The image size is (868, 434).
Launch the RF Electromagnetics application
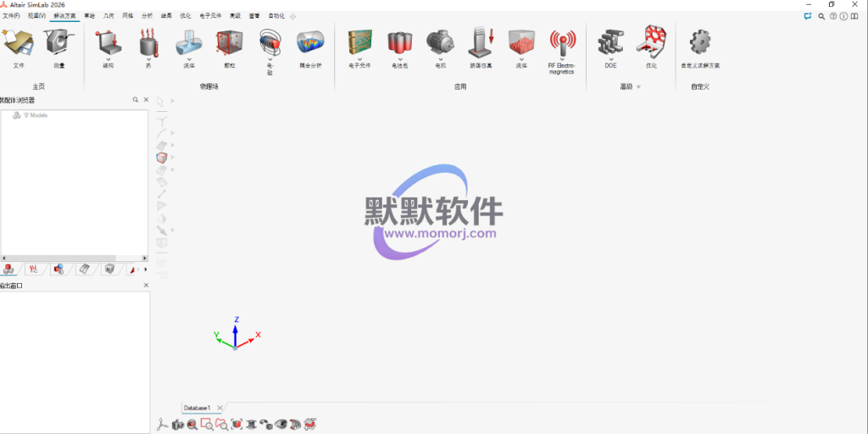tap(561, 44)
